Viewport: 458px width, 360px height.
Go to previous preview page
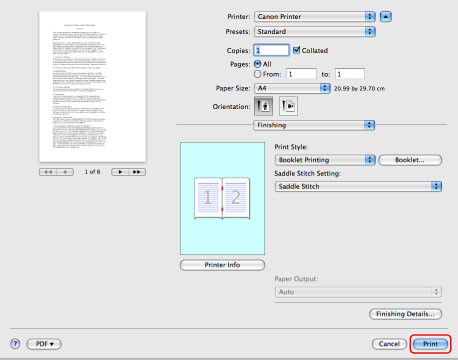pyautogui.click(x=65, y=172)
